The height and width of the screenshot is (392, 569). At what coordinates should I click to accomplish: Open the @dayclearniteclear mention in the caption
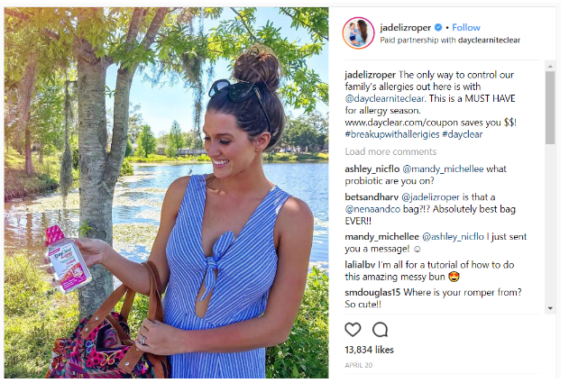click(385, 98)
